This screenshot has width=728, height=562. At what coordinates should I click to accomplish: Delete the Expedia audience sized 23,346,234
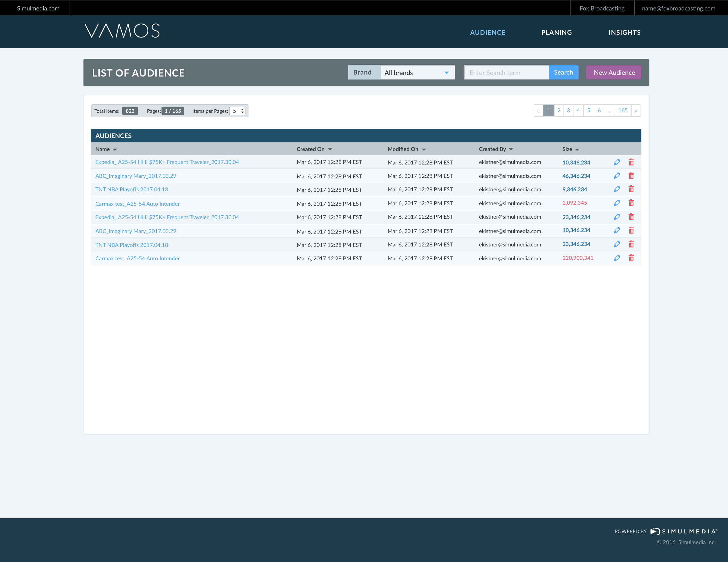(x=631, y=217)
